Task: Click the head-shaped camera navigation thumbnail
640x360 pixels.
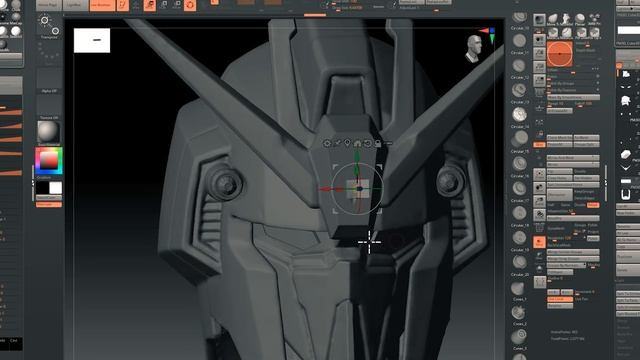Action: (473, 48)
